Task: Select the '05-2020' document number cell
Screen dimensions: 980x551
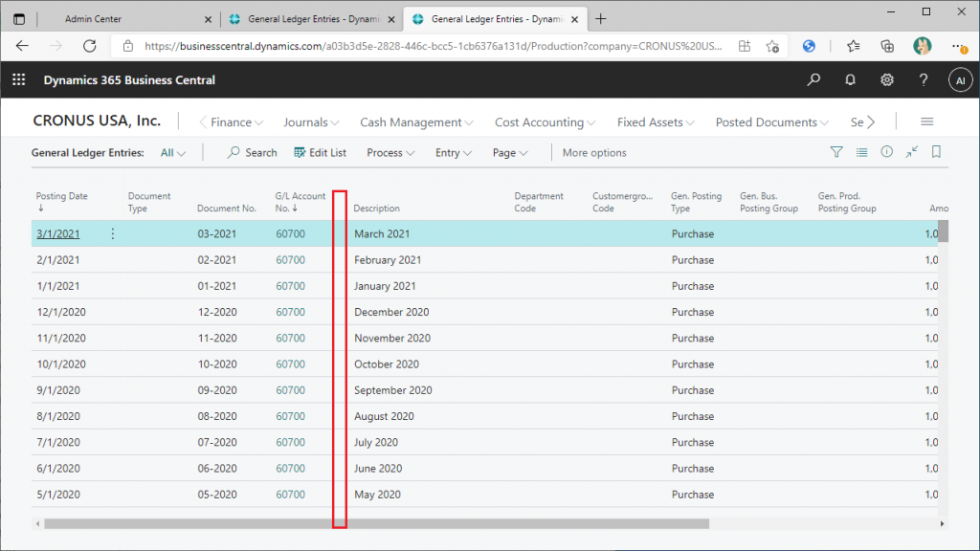Action: coord(217,495)
